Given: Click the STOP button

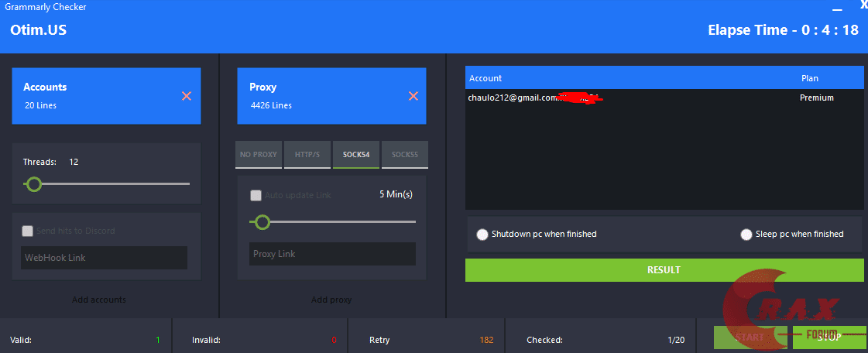Looking at the screenshot, I should pos(829,337).
